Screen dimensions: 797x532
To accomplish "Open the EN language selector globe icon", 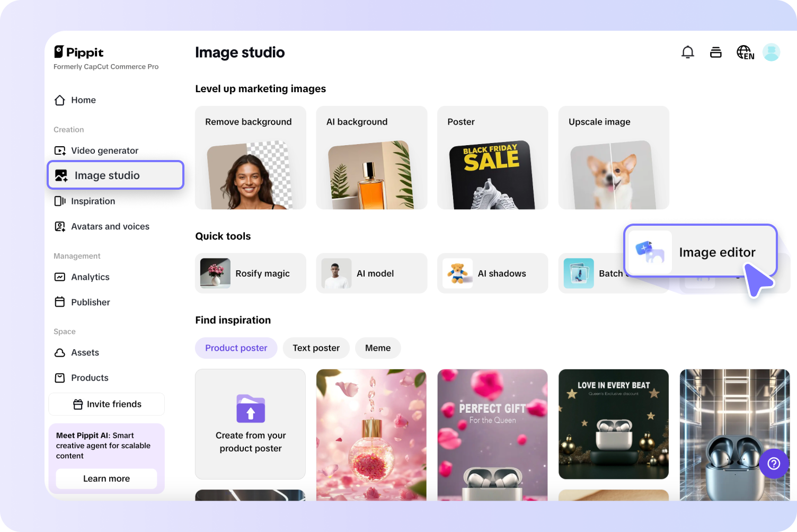I will [x=745, y=52].
